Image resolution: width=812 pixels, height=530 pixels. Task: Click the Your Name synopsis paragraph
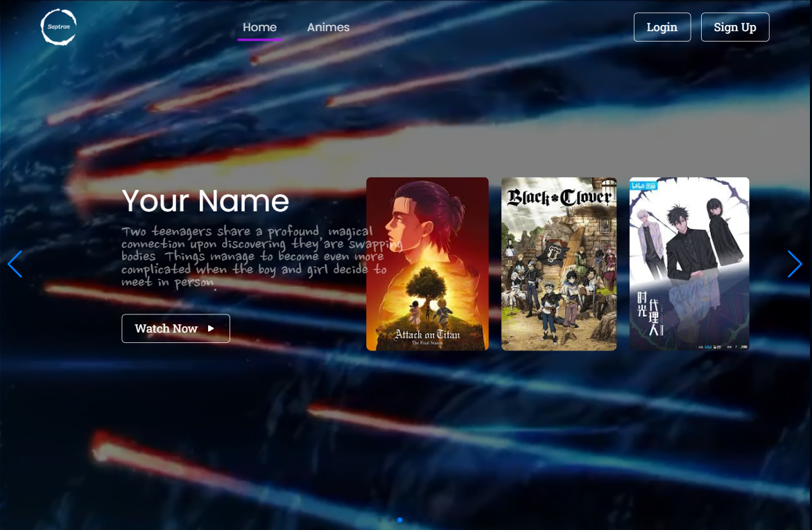(x=253, y=256)
